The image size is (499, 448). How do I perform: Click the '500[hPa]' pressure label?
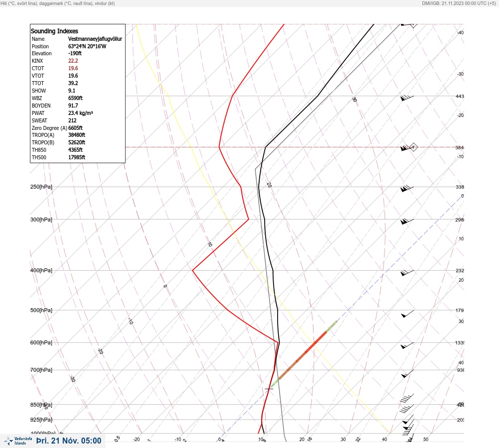pyautogui.click(x=41, y=310)
